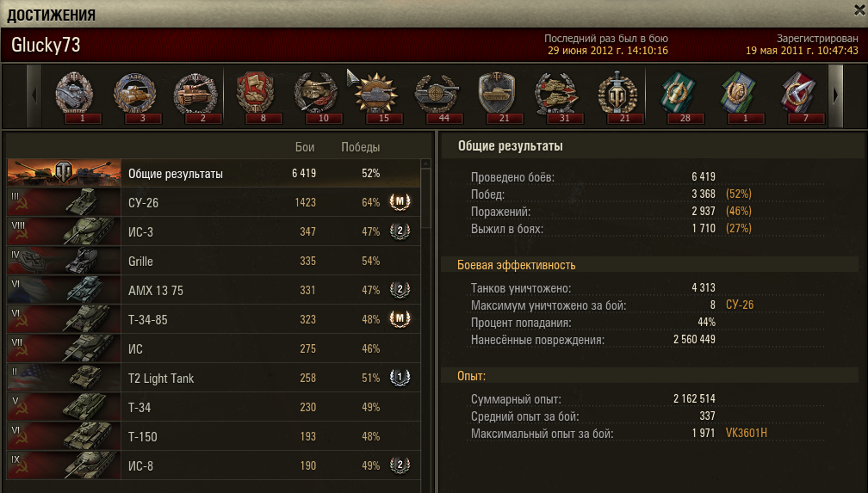Click the class 1 badge on T2 Light Tank

coord(400,378)
